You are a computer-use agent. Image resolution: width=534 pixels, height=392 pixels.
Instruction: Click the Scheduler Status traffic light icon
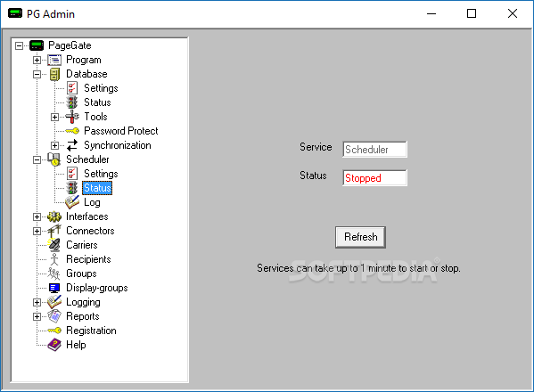coord(72,188)
